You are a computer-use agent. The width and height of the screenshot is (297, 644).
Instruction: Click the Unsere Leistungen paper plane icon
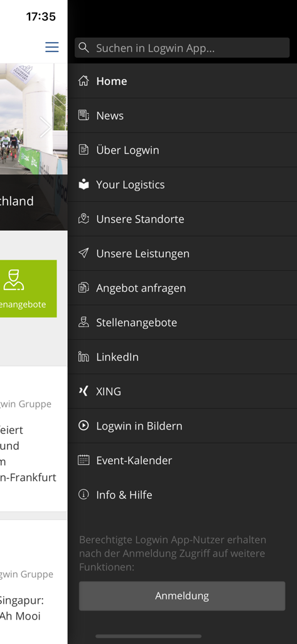84,253
